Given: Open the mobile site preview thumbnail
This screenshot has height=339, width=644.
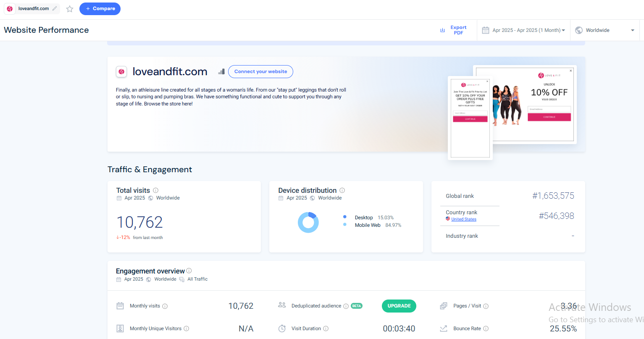Looking at the screenshot, I should point(470,118).
